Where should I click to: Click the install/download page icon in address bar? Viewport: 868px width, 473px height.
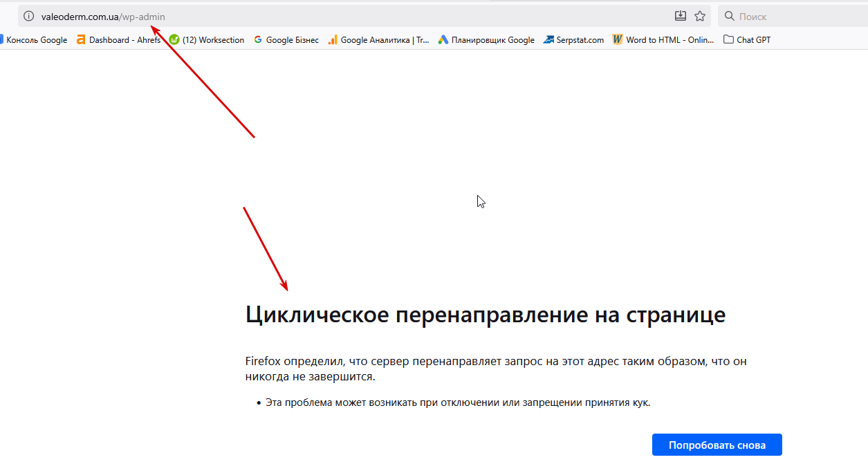pyautogui.click(x=681, y=16)
